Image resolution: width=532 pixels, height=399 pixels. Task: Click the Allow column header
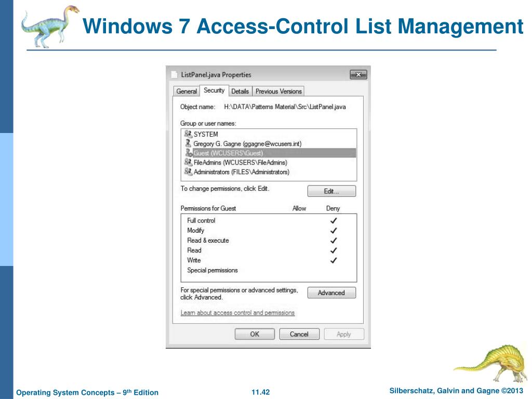pyautogui.click(x=299, y=208)
